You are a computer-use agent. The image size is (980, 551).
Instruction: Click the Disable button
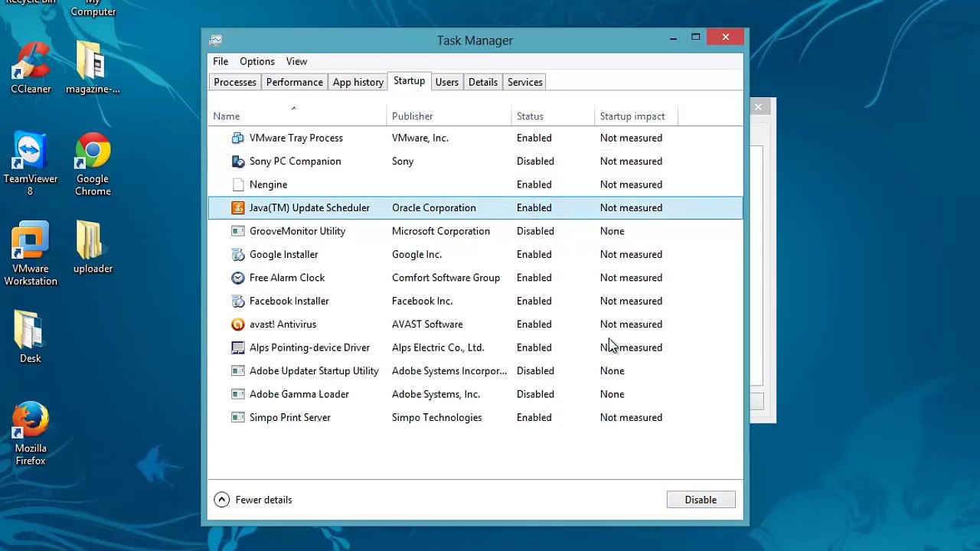(701, 500)
